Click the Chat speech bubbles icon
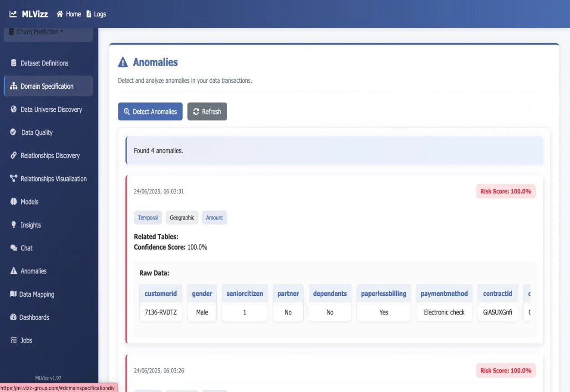The height and width of the screenshot is (392, 570). tap(14, 248)
